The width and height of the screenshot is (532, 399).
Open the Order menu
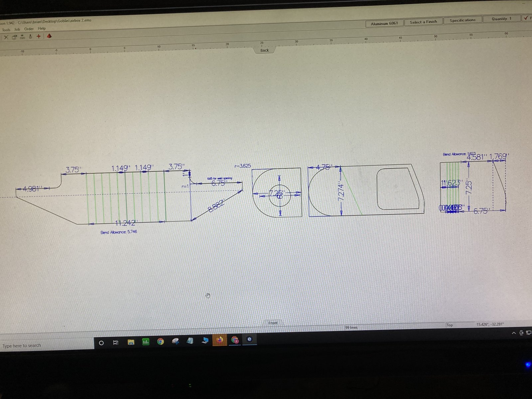[29, 29]
